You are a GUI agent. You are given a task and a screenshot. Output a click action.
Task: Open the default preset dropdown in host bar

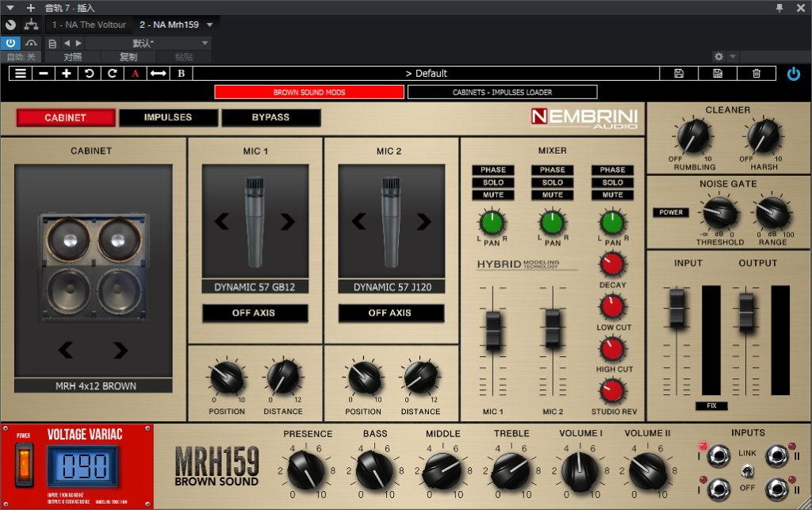(205, 43)
